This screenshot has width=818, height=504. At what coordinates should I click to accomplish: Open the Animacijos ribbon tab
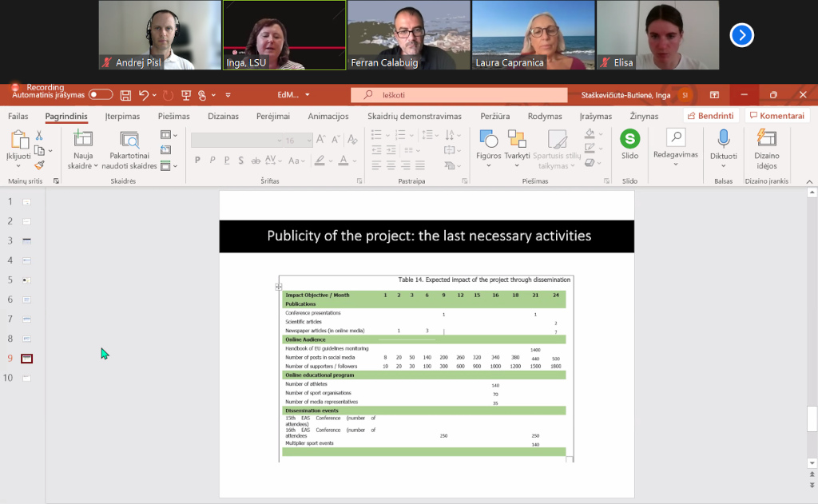pyautogui.click(x=328, y=116)
